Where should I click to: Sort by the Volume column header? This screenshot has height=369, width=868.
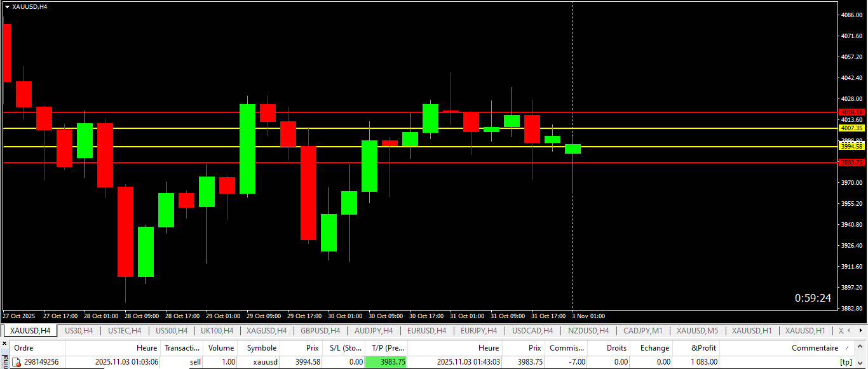coord(220,348)
